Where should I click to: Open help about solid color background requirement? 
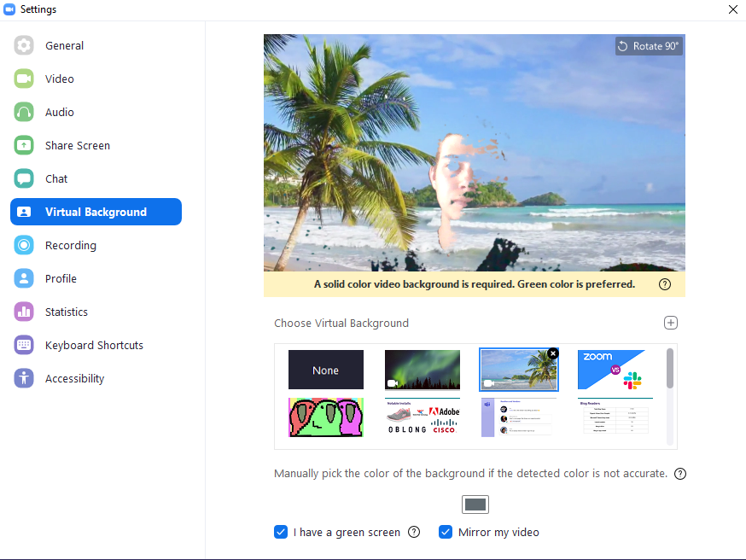click(665, 283)
